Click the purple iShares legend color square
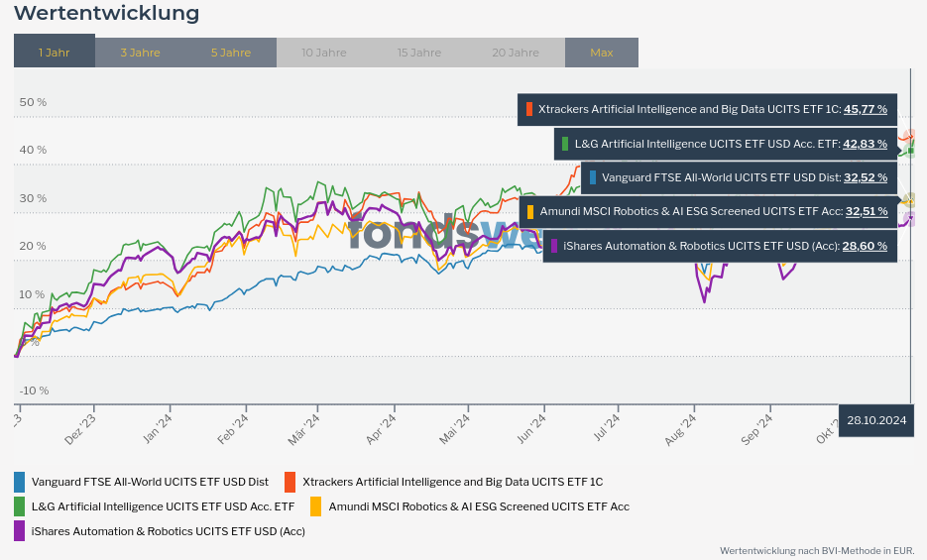927x560 pixels. coord(20,531)
